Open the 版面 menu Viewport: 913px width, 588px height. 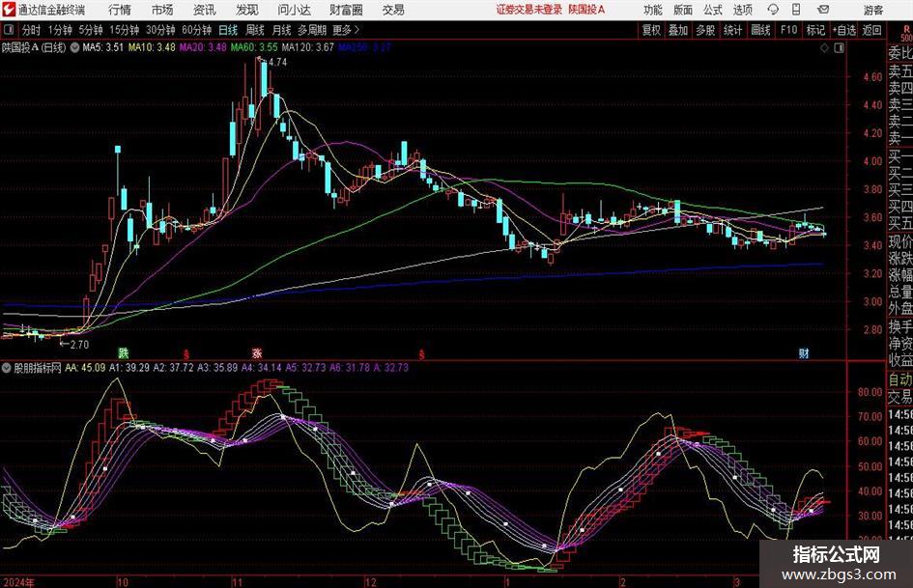[682, 10]
